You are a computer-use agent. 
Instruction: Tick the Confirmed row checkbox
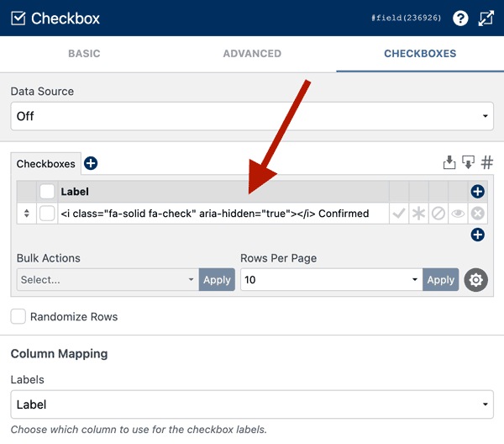click(47, 214)
